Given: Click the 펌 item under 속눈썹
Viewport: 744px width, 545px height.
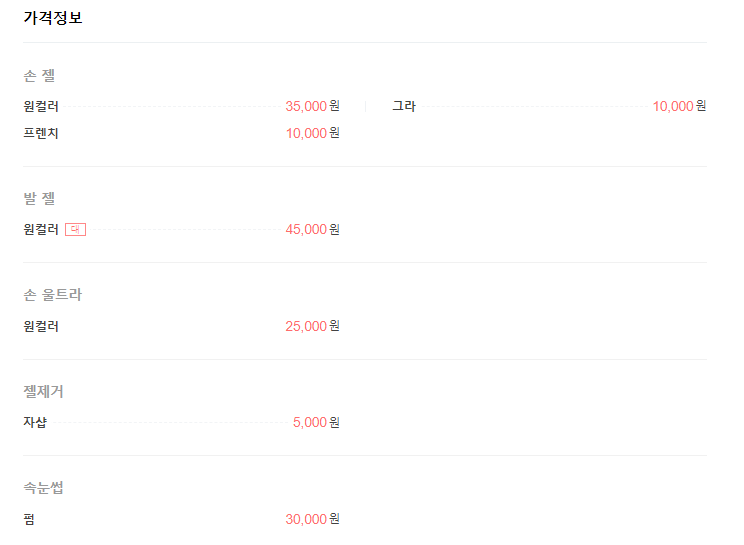Looking at the screenshot, I should [29, 519].
